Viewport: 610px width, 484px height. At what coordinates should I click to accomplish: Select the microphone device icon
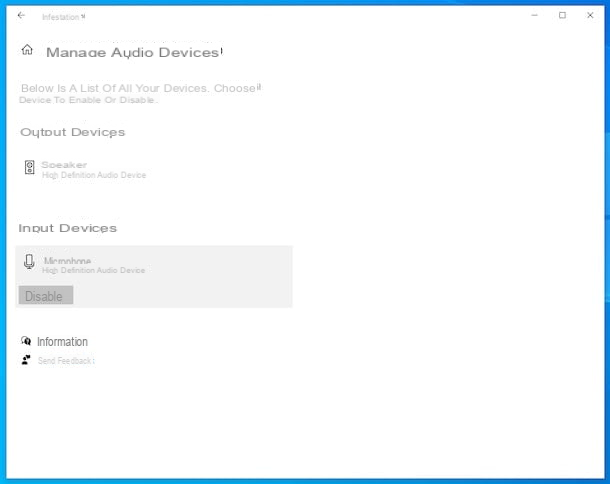(x=29, y=261)
